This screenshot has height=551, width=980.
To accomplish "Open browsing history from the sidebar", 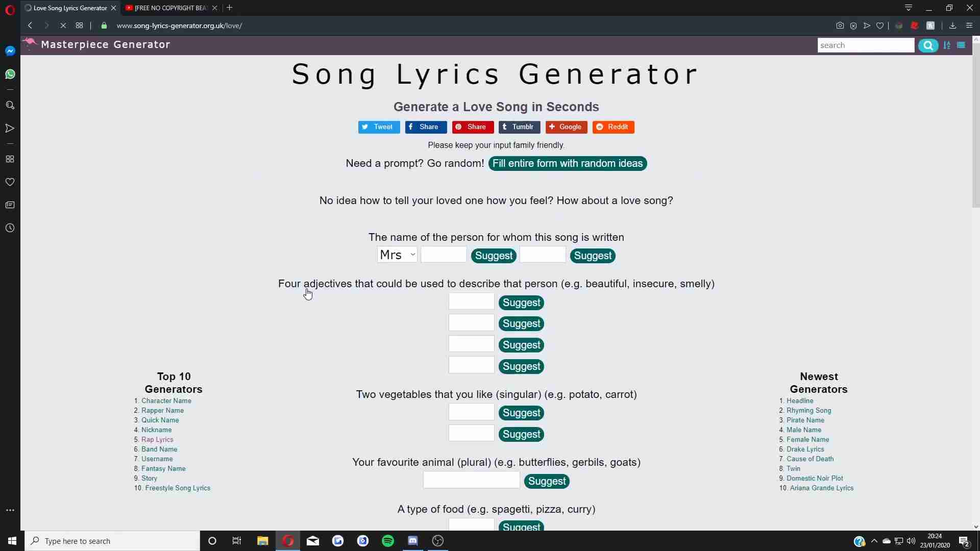I will click(10, 228).
